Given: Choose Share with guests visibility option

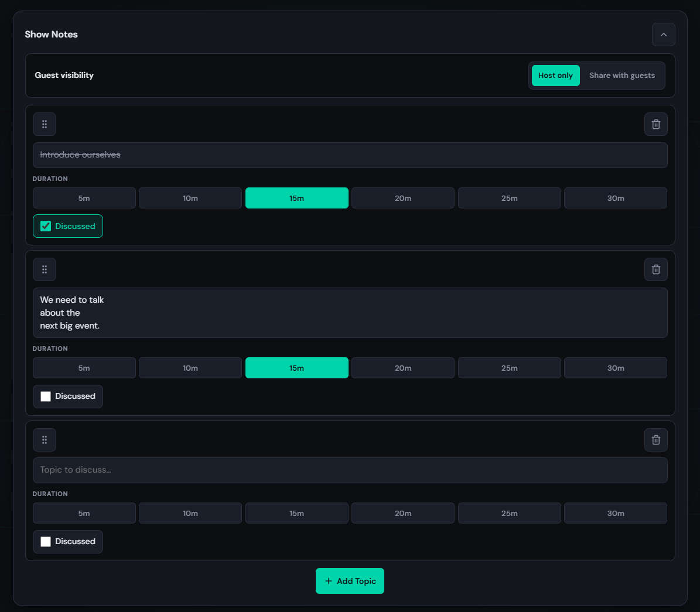Looking at the screenshot, I should (x=622, y=76).
